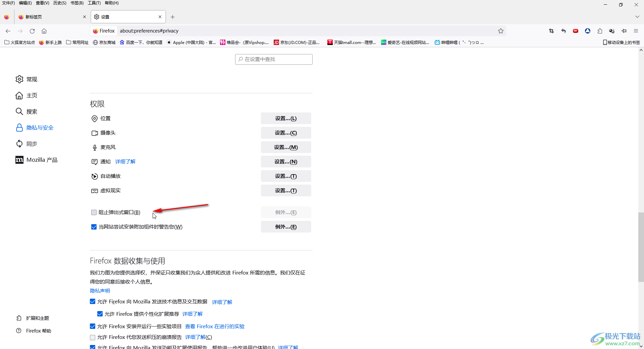Open 京东商城 bookmark
The width and height of the screenshot is (644, 349).
click(104, 42)
